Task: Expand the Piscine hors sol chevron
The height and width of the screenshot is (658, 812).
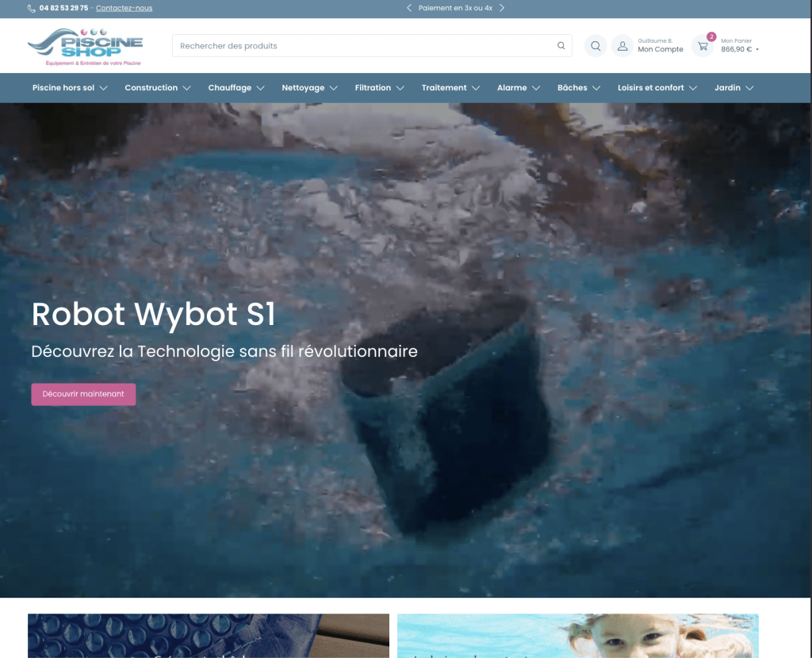Action: tap(104, 88)
